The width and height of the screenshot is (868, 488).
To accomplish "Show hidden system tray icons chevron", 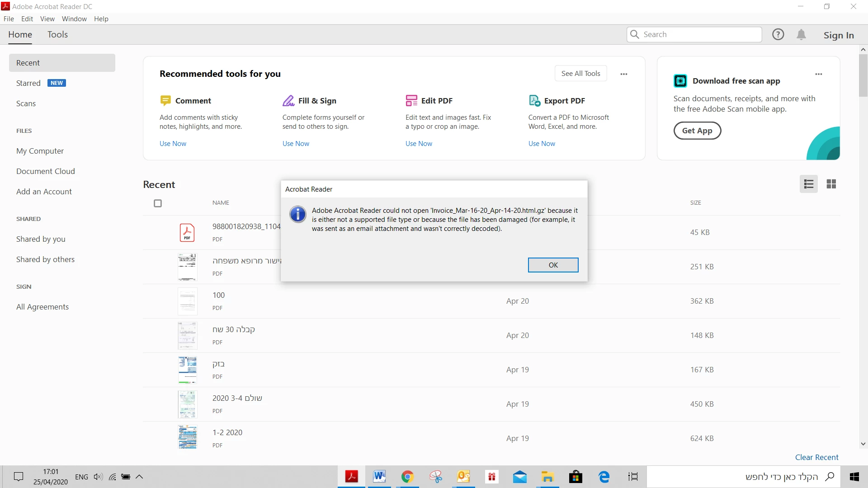I will coord(139,477).
